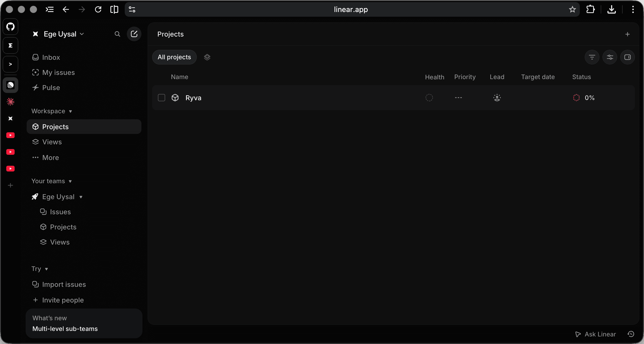Viewport: 644px width, 344px height.
Task: Click the compose new issue icon
Action: click(134, 34)
